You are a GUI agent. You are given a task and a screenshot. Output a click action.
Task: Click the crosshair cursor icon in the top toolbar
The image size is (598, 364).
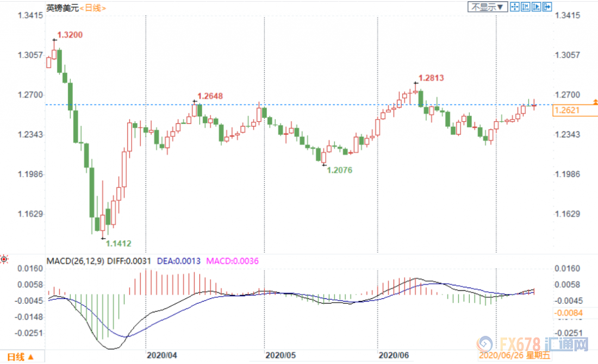click(514, 7)
